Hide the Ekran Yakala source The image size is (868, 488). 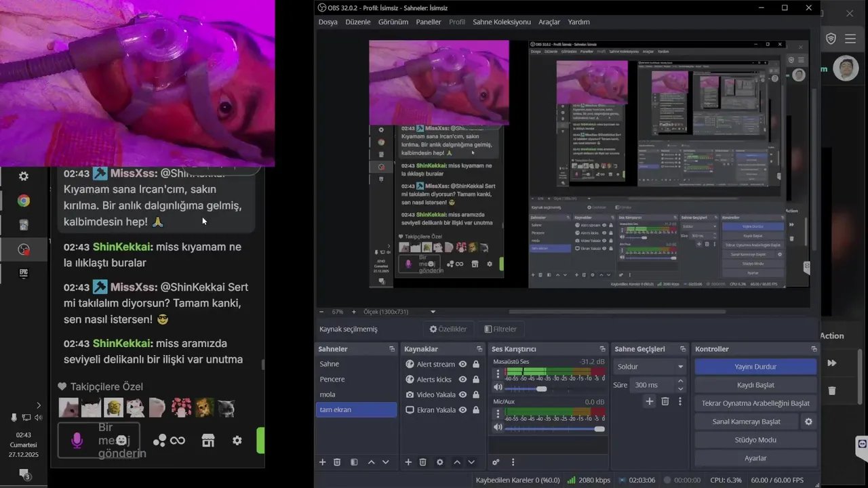pyautogui.click(x=462, y=410)
